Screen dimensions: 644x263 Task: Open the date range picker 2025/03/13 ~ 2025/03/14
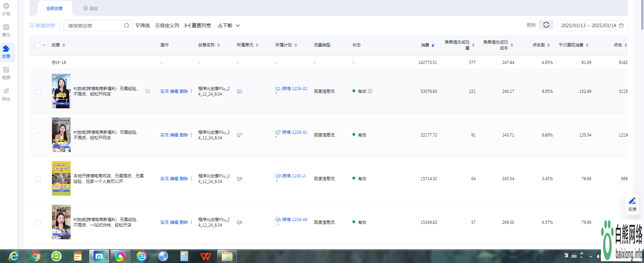[x=592, y=25]
